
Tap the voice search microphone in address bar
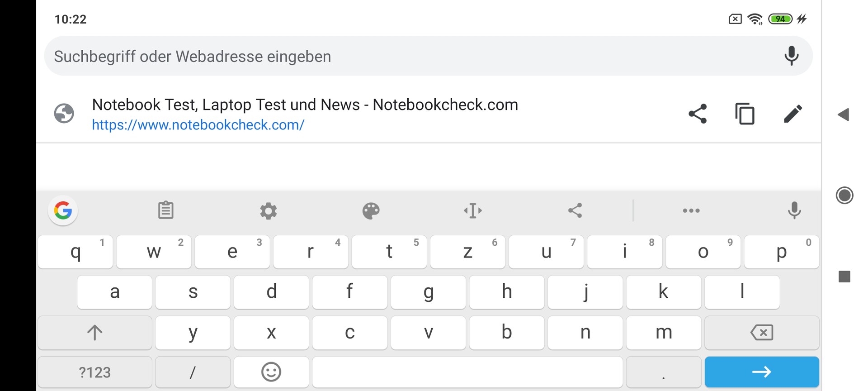[791, 56]
